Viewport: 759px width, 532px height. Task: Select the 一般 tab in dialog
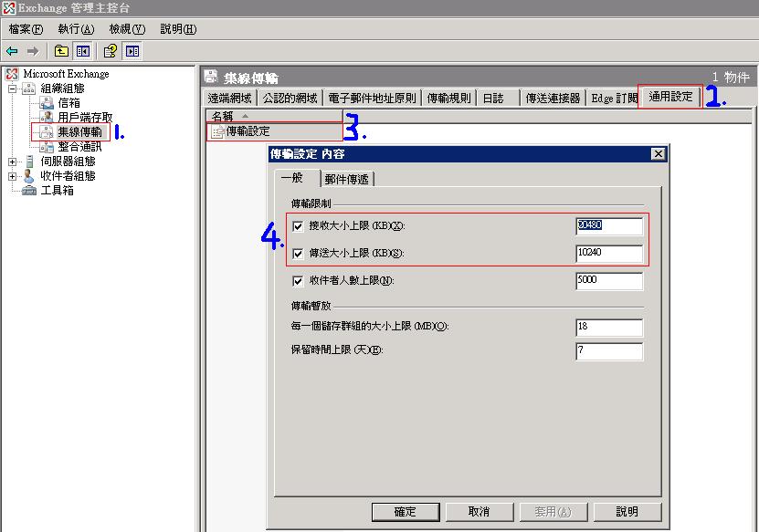coord(296,178)
